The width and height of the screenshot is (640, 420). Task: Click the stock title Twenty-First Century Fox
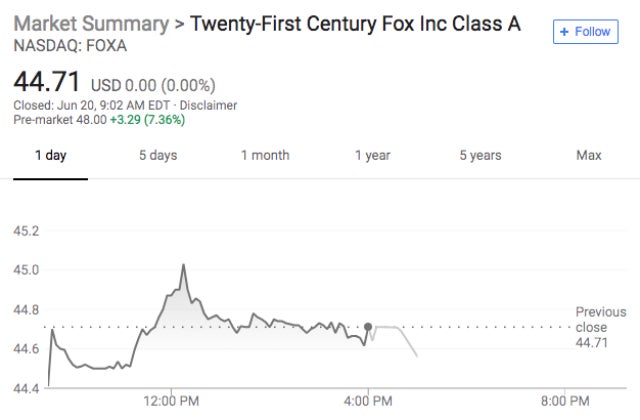tap(355, 23)
